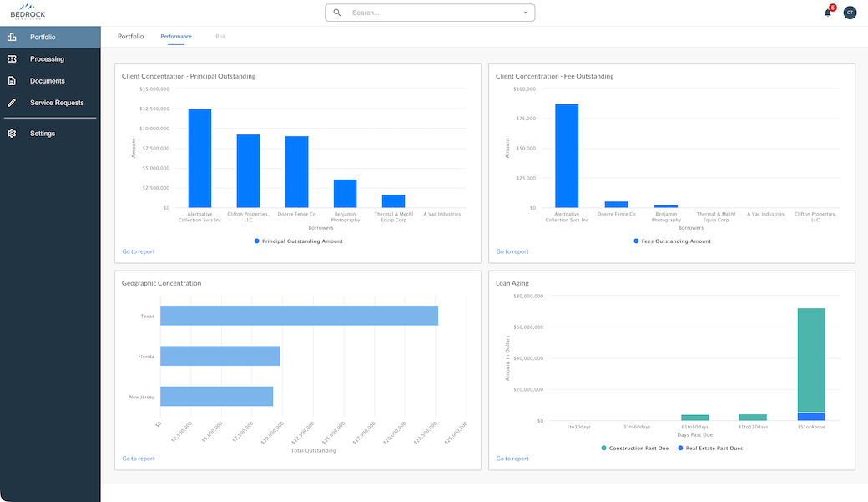Select the Performance tab
The image size is (868, 502).
pos(176,37)
